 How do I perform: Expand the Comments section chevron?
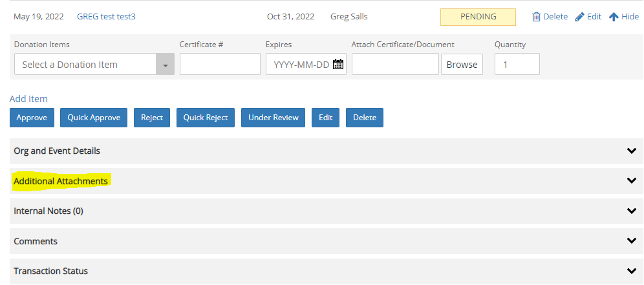pos(631,240)
